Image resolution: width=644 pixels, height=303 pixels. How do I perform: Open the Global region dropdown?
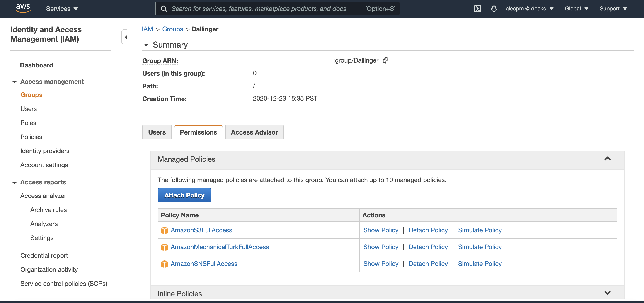point(578,8)
